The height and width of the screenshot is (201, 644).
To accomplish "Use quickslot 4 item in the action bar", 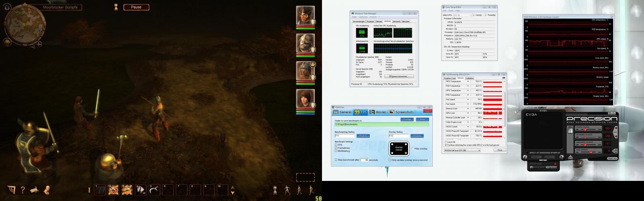I will tap(141, 189).
